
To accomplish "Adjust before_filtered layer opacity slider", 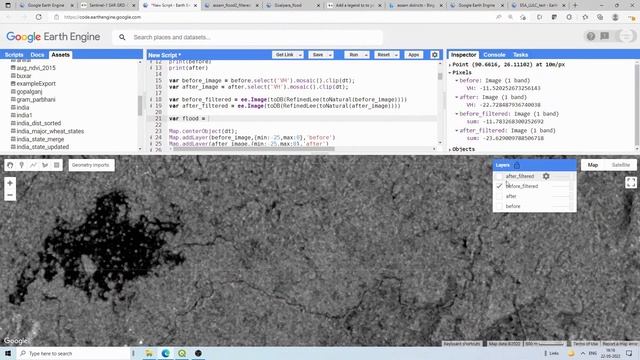I will tap(561, 186).
